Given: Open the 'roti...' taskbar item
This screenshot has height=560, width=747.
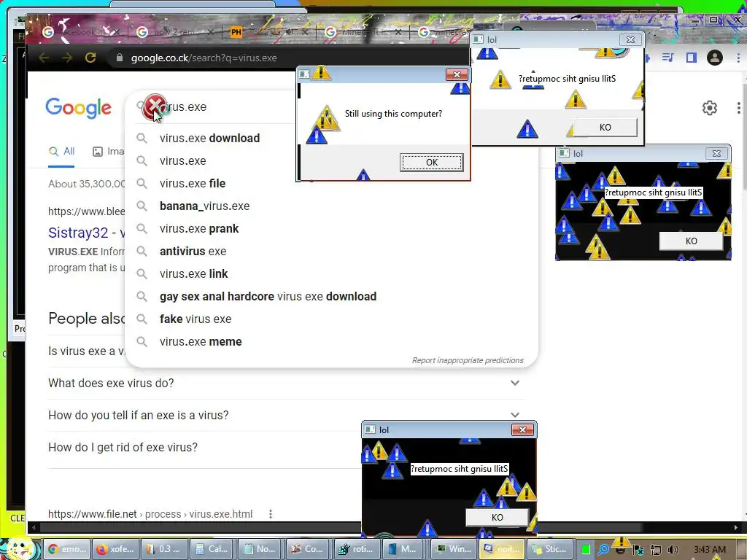Looking at the screenshot, I should [357, 548].
